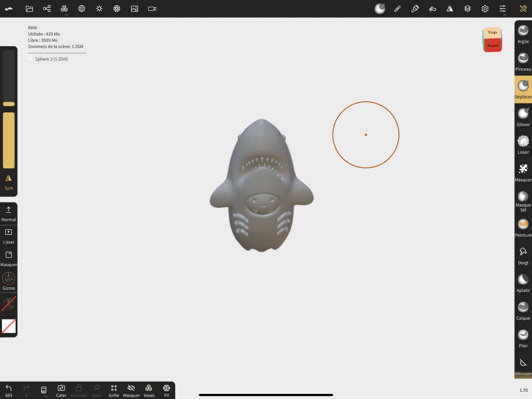Open the current brush Déplacer settings sphere
The height and width of the screenshot is (399, 532).
380,9
